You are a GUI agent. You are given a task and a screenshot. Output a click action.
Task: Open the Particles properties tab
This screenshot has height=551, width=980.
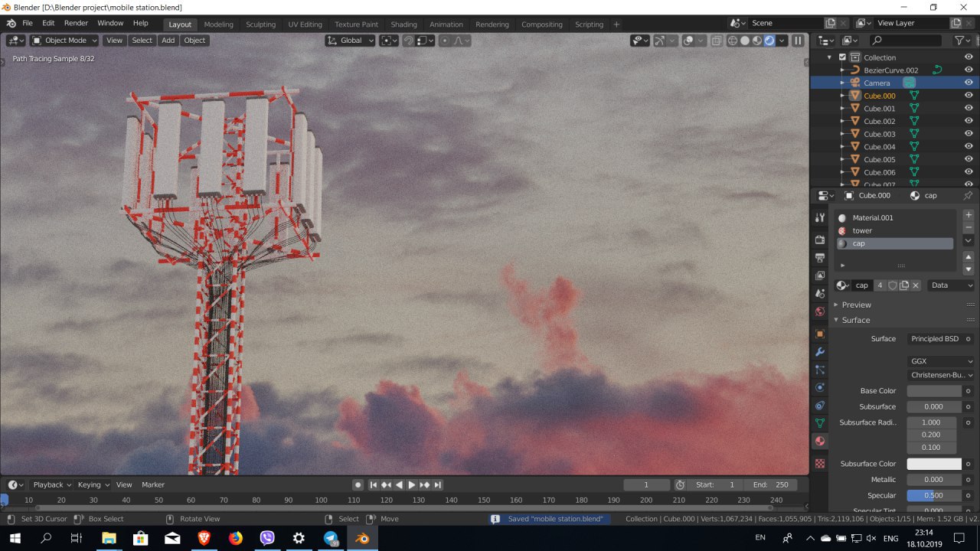click(820, 370)
